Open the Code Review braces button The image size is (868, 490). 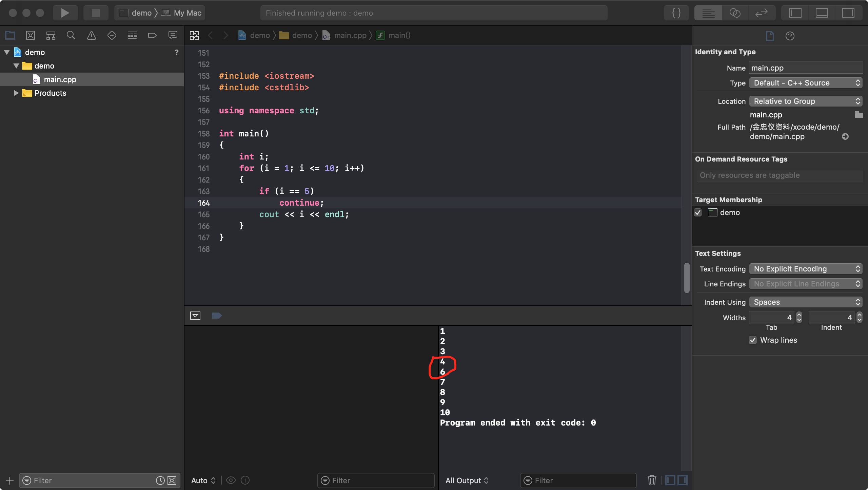676,13
